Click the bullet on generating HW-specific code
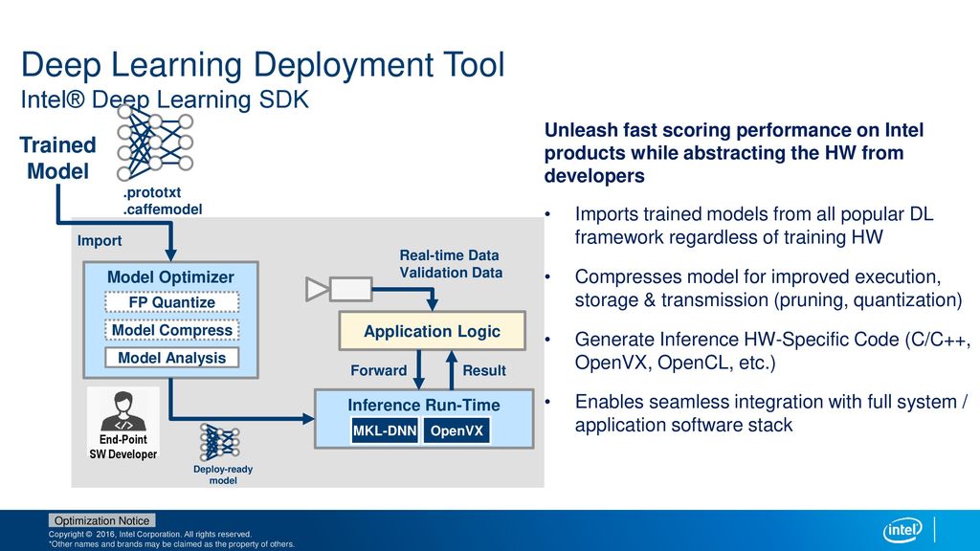This screenshot has width=980, height=551. pyautogui.click(x=773, y=350)
